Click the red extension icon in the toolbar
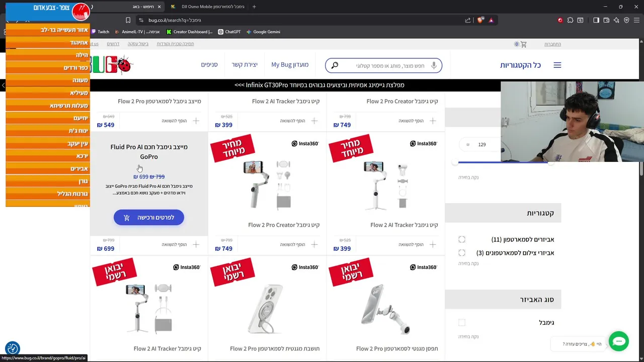 pyautogui.click(x=560, y=20)
